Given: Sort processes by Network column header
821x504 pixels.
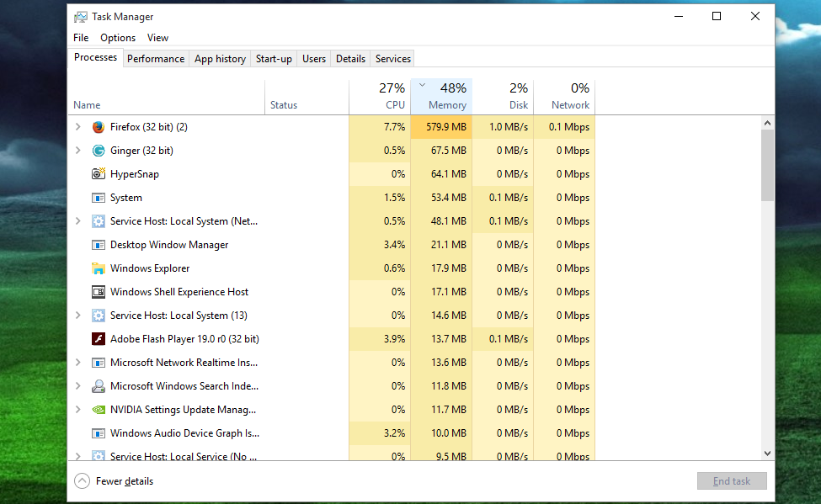Looking at the screenshot, I should click(x=564, y=97).
